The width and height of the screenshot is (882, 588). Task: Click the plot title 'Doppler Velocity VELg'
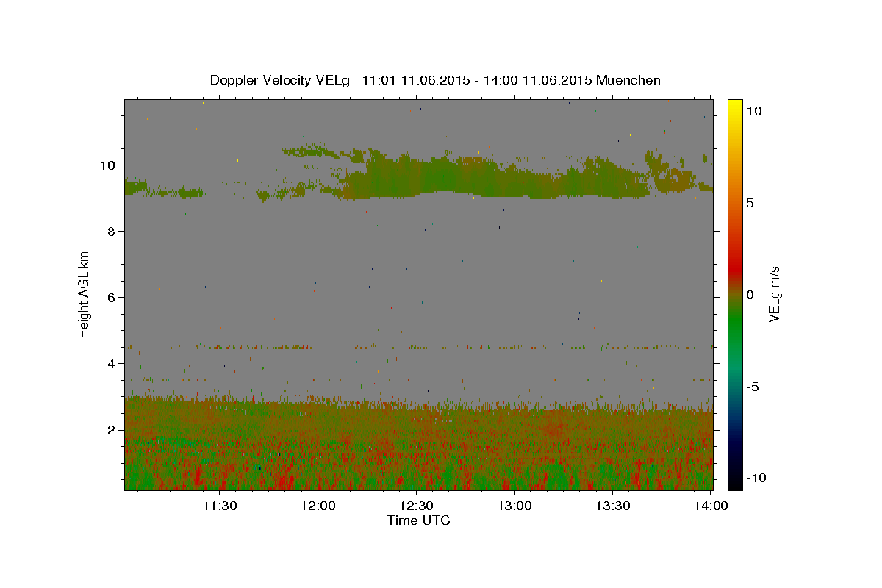tap(279, 80)
